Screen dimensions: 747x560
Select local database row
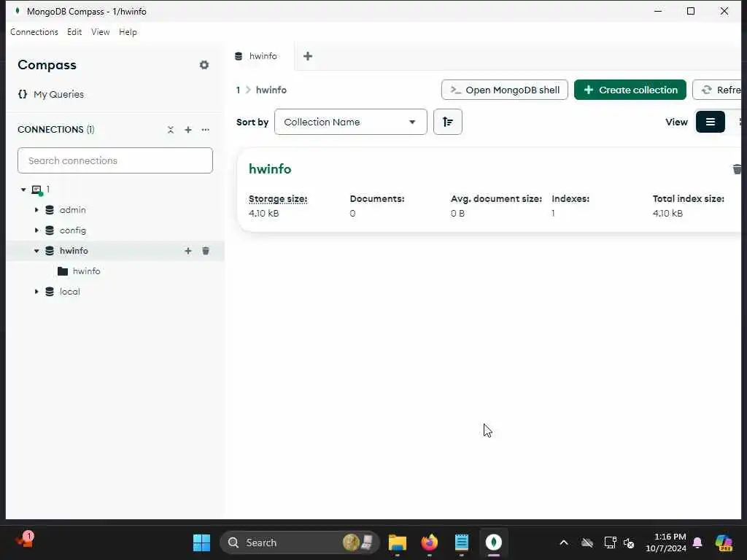(115, 292)
